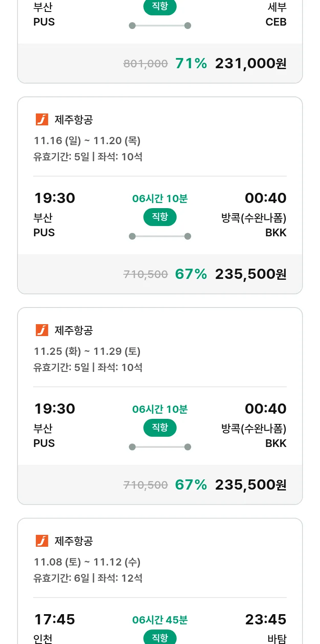Select 235,500원 fare for 11.25 departure

pos(250,485)
